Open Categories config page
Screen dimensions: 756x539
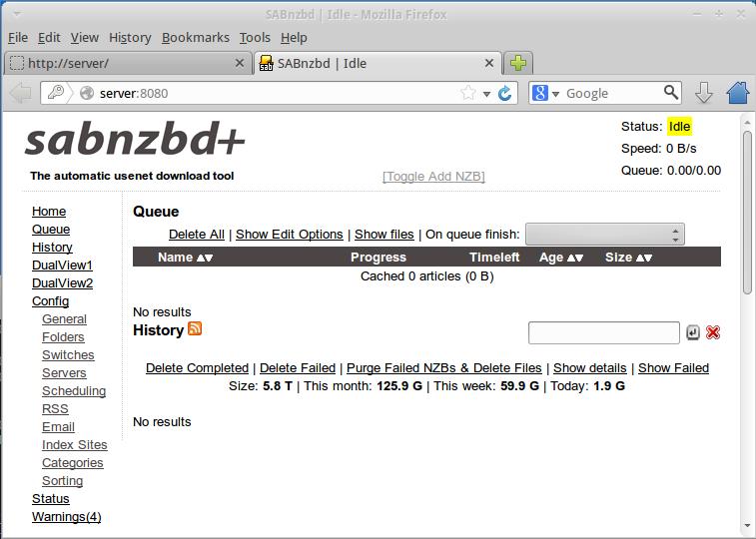pos(72,463)
